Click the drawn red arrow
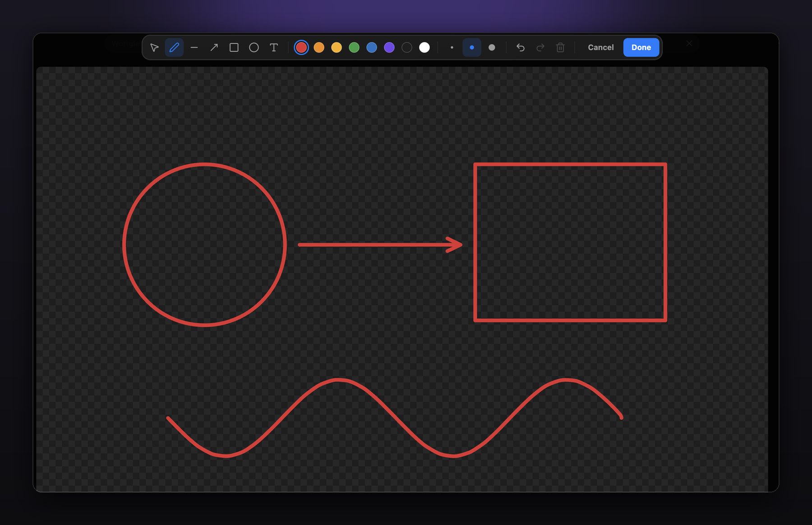This screenshot has height=525, width=812. coord(380,244)
